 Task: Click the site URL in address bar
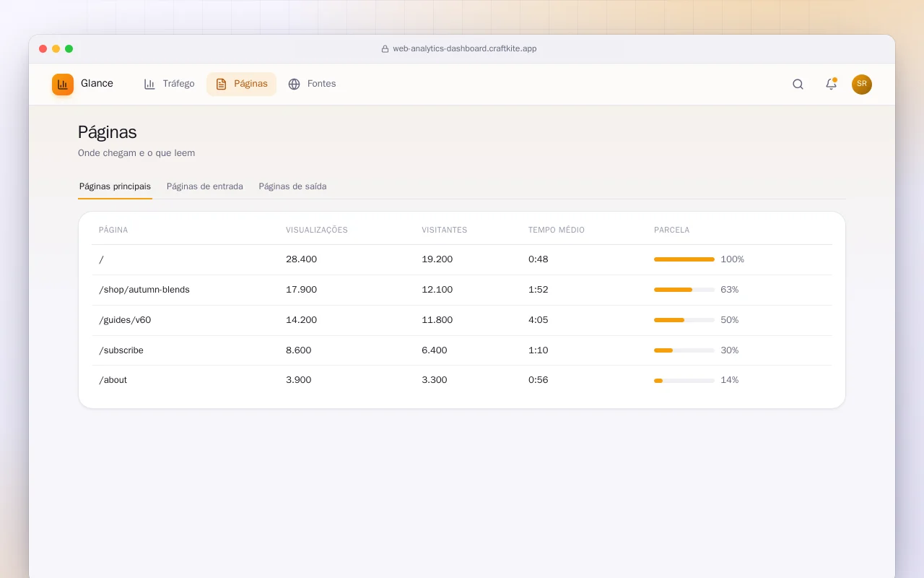[465, 49]
